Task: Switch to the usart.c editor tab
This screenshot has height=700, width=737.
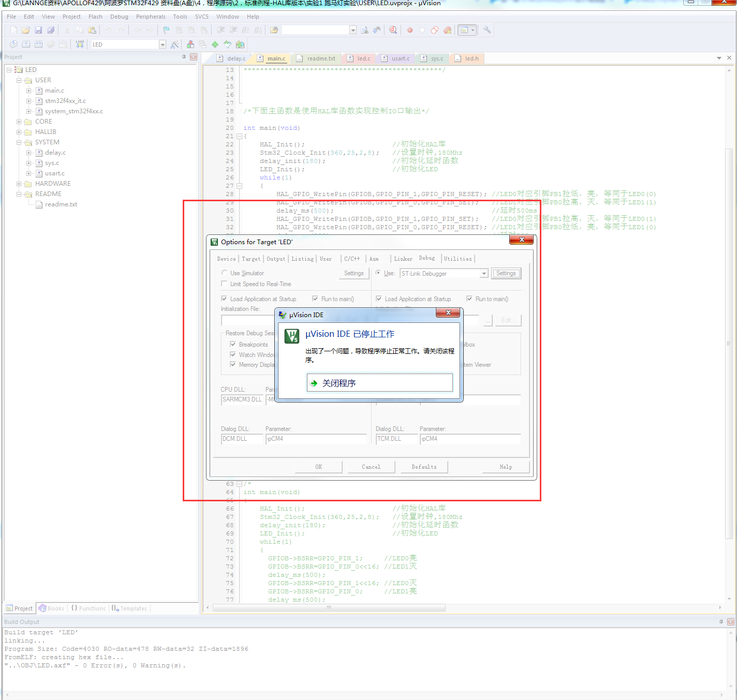Action: [x=396, y=58]
